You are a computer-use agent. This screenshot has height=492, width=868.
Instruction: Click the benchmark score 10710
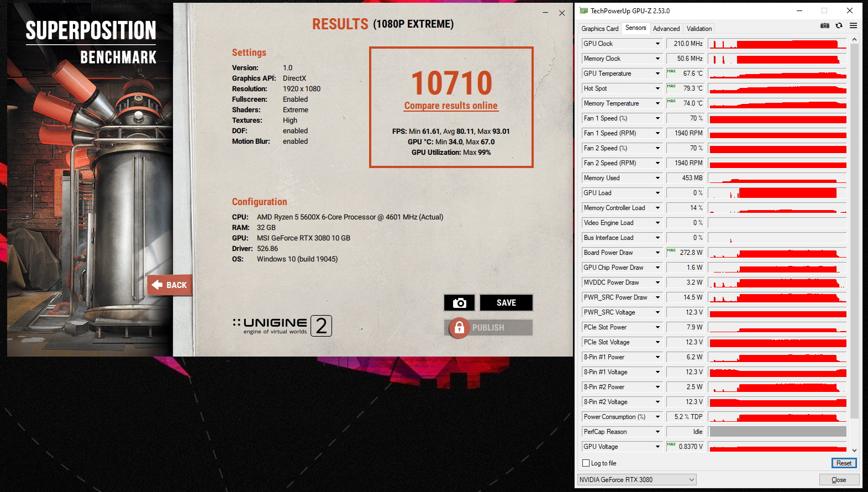451,83
